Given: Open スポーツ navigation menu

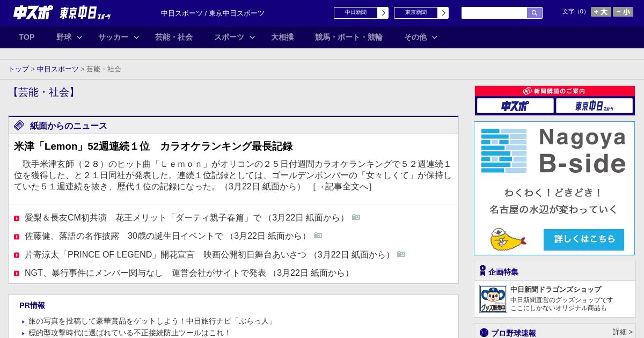Looking at the screenshot, I should [x=229, y=37].
